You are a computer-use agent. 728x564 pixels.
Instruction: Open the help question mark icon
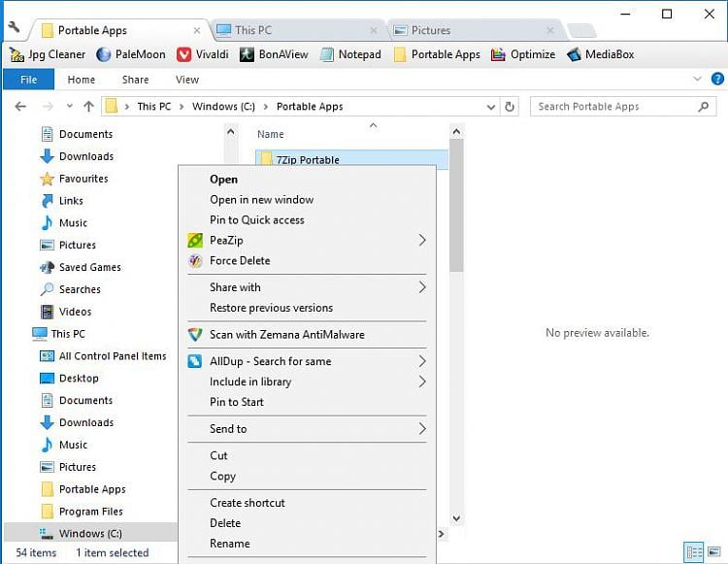(717, 79)
